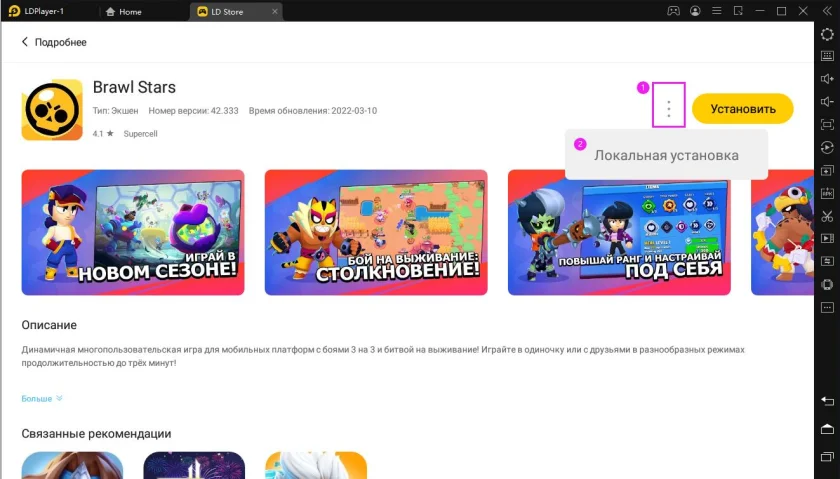The image size is (840, 479).
Task: Click the Описание heading
Action: click(49, 325)
